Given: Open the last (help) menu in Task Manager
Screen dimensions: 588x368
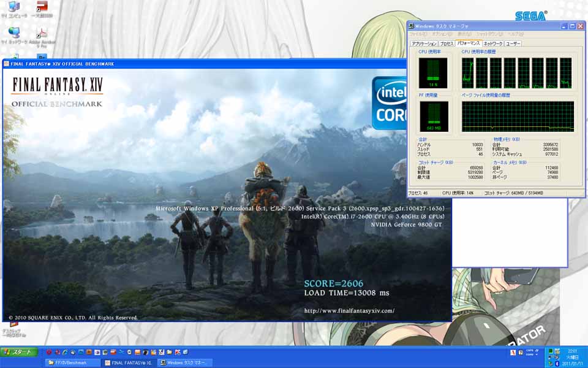Looking at the screenshot, I should pyautogui.click(x=515, y=34).
